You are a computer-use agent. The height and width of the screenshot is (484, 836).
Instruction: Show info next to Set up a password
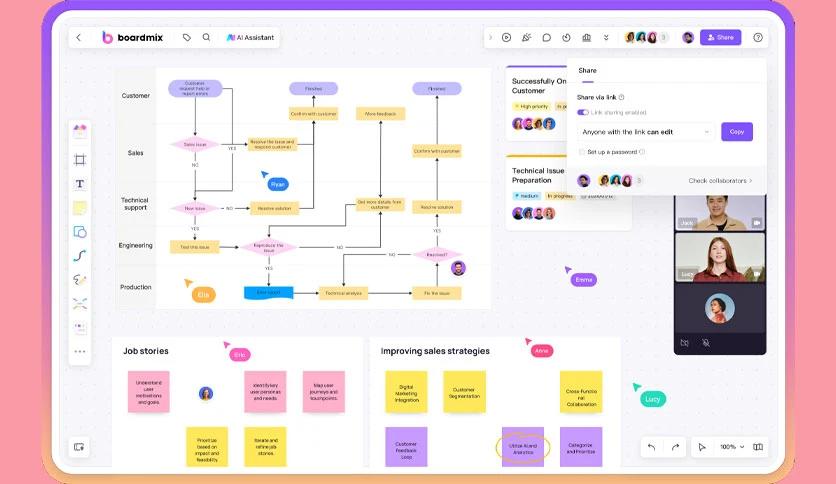click(642, 152)
